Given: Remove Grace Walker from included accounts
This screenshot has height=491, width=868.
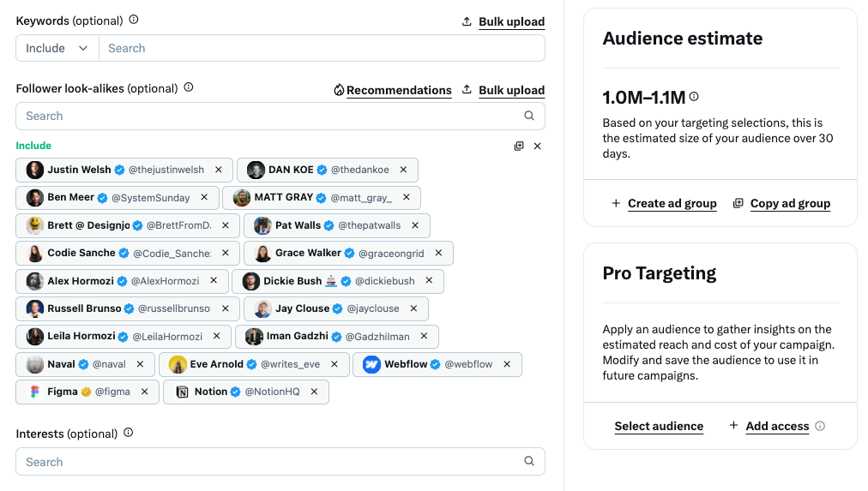Looking at the screenshot, I should (438, 253).
